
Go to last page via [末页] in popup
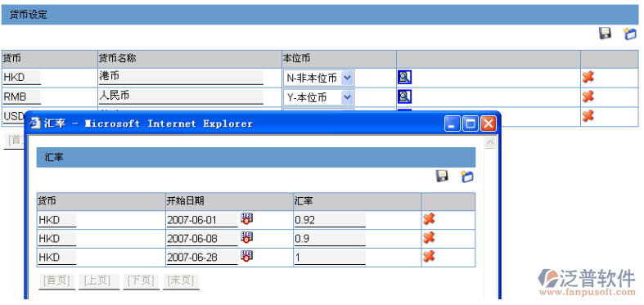coord(181,280)
